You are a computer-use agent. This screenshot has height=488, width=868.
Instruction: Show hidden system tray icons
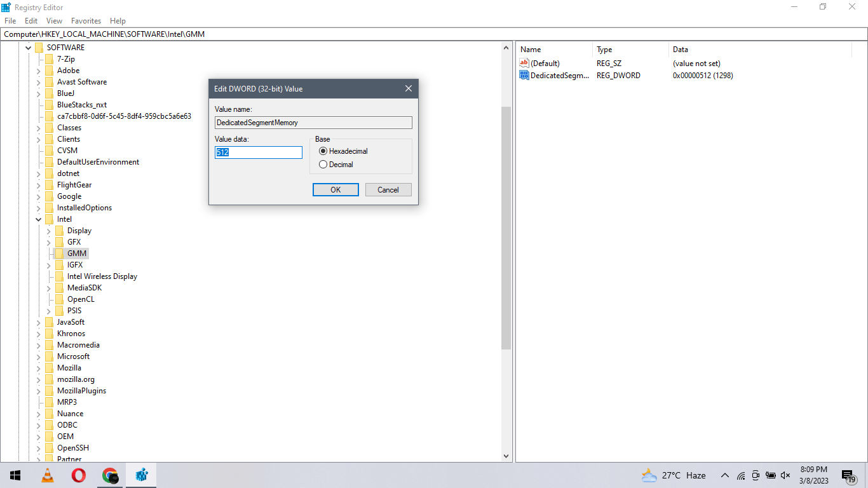click(724, 475)
